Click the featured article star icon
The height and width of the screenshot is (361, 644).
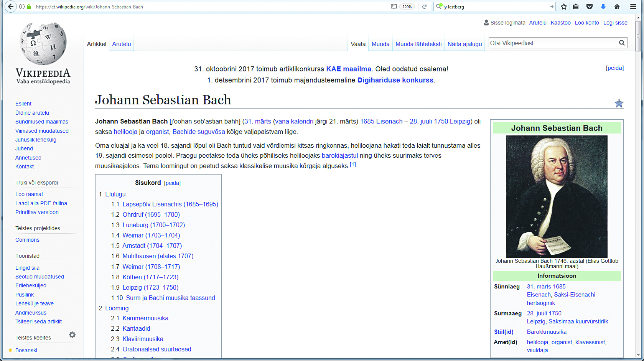[x=619, y=103]
